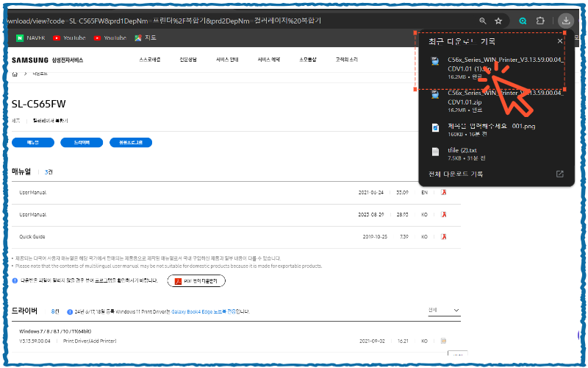Open the 고객의 소리 menu
Viewport: 588px width, 368px height.
click(x=346, y=60)
